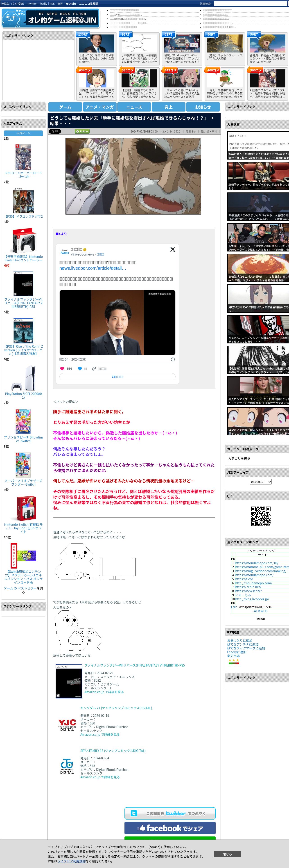Share article via facebookでシェア banner
The image size is (289, 868).
pyautogui.click(x=170, y=828)
